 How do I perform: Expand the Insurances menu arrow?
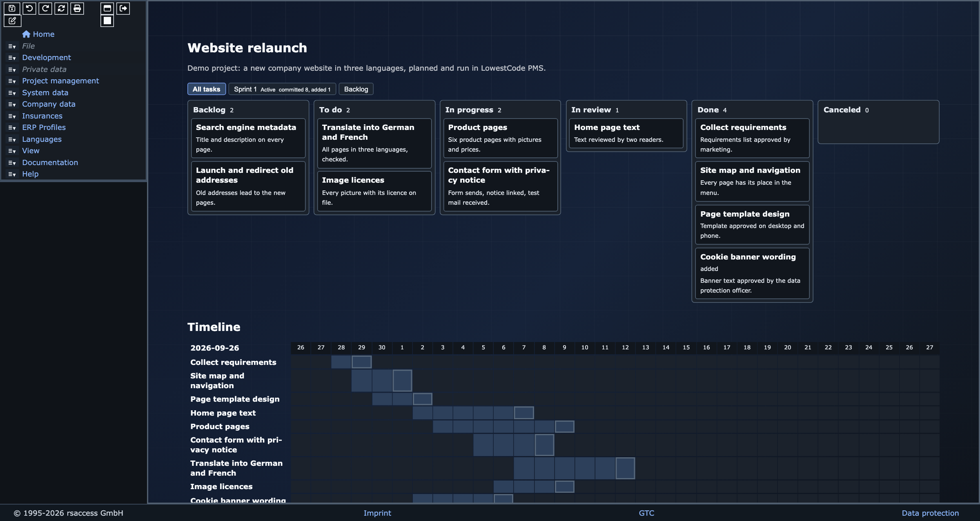[x=12, y=116]
